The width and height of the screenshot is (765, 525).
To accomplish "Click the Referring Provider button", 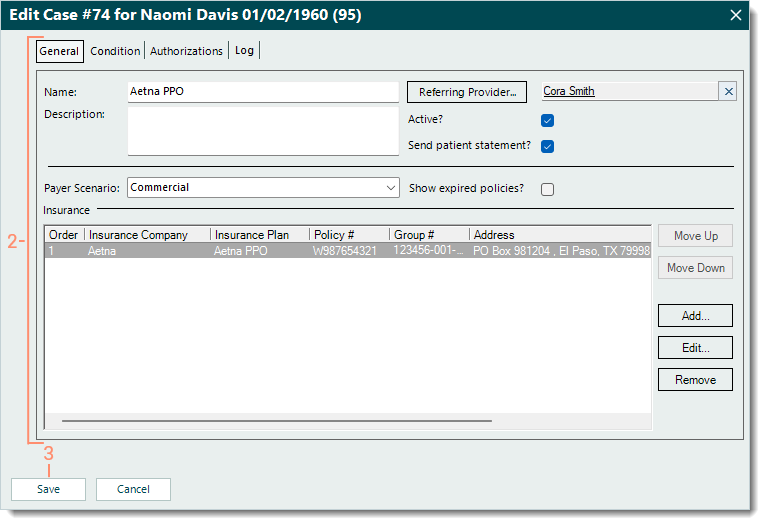I will 467,92.
